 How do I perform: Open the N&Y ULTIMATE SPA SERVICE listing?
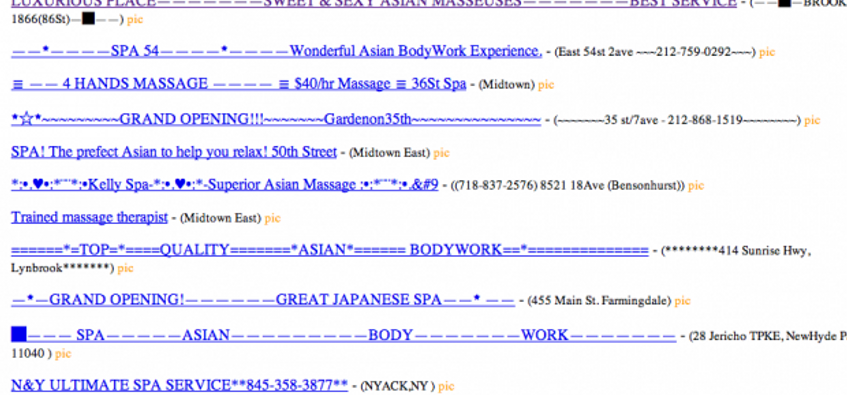(x=179, y=385)
